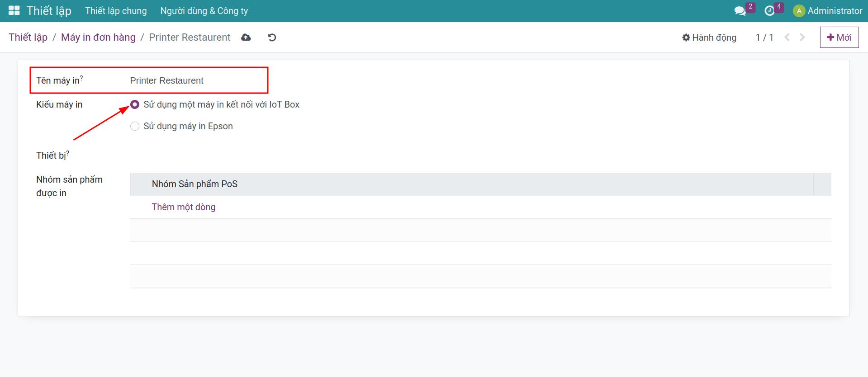Click the discard changes undo icon
The width and height of the screenshot is (868, 377).
[x=272, y=38]
